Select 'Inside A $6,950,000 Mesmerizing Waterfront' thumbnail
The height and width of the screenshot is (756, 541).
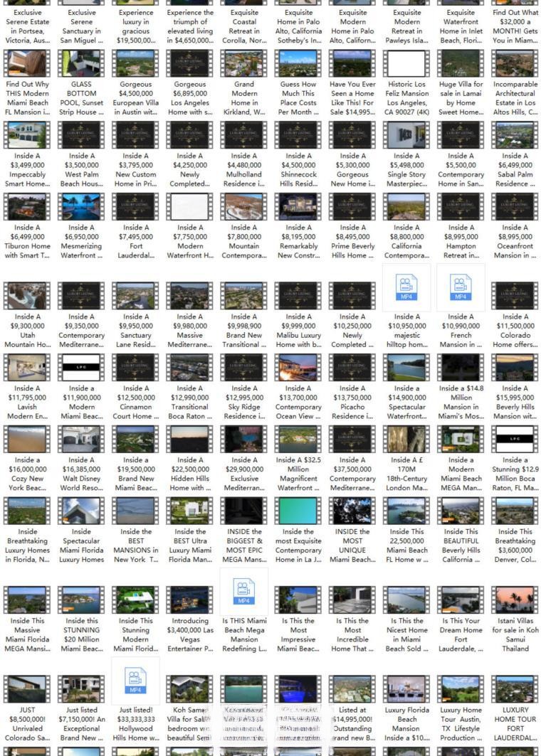point(81,207)
